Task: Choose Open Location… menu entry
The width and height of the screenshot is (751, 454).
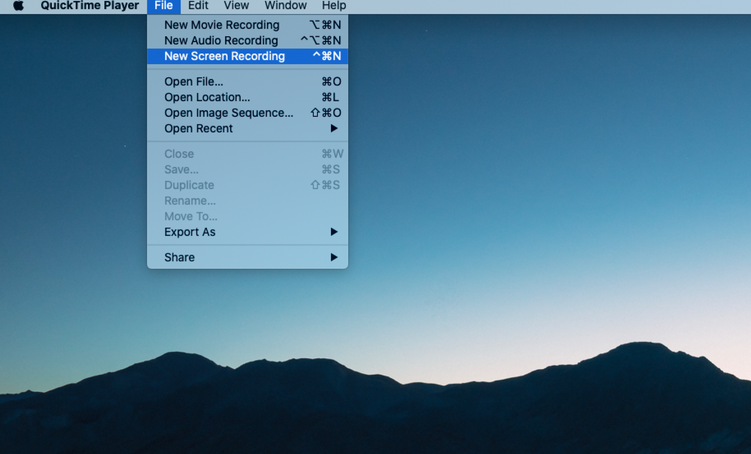Action: pos(248,97)
